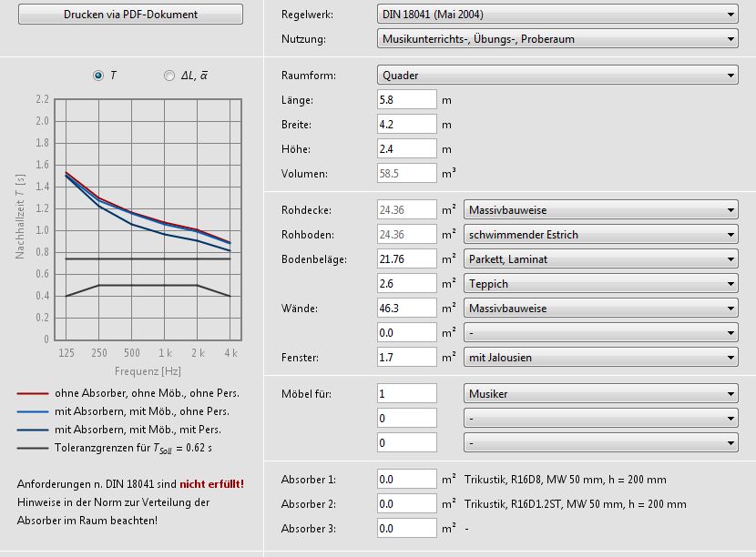Screen dimensions: 756x557
Task: Open the empty second wall type dropdown
Action: click(x=601, y=333)
